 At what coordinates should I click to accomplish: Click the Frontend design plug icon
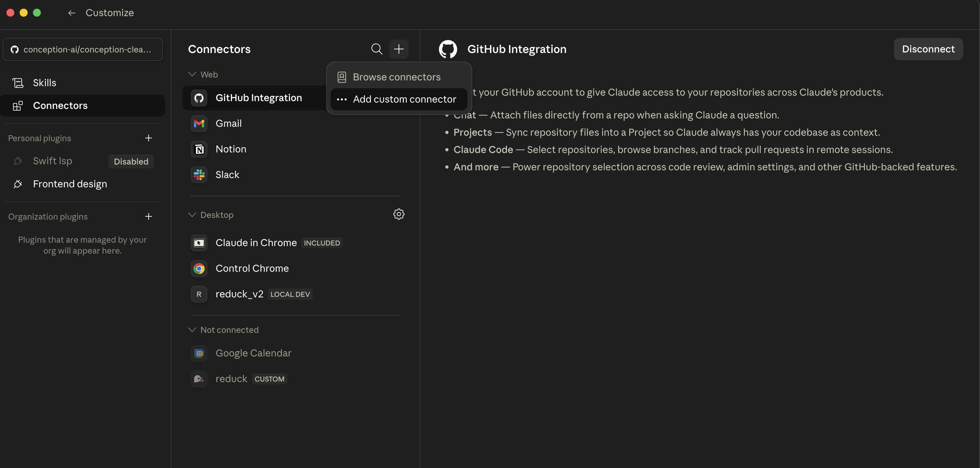18,184
